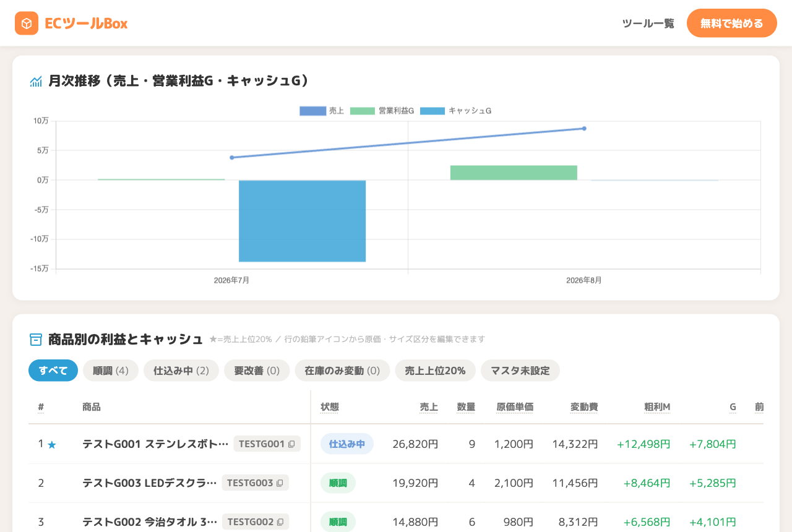Open product テストG002 今治タオル 3…
792x532 pixels.
pyautogui.click(x=150, y=521)
